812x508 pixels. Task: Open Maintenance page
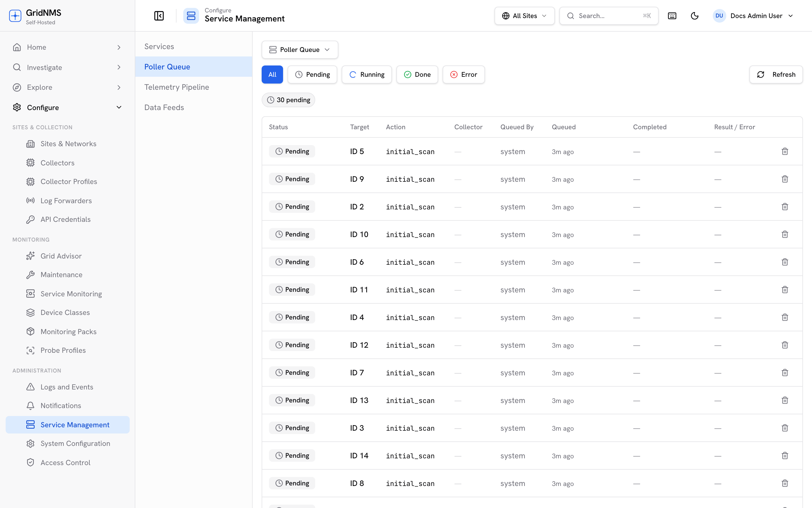(68, 275)
